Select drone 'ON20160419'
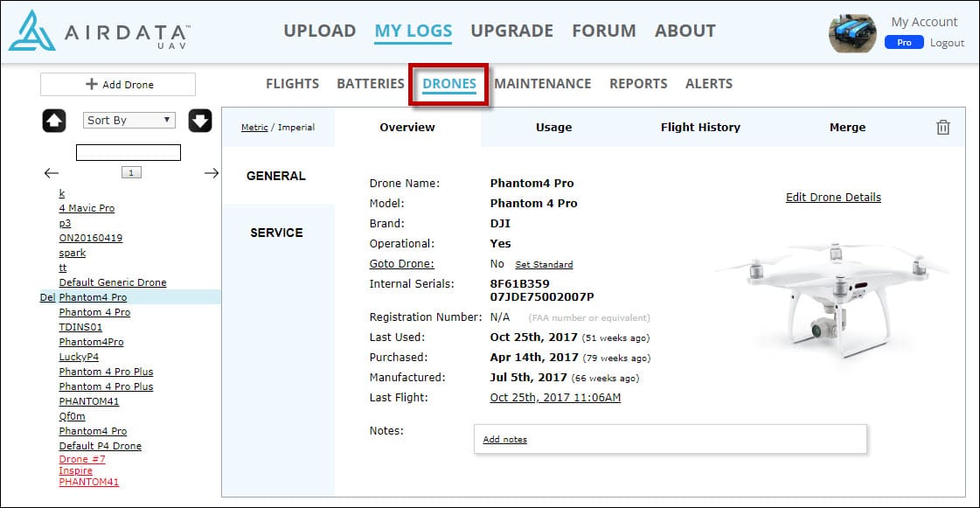980x508 pixels. pos(91,238)
